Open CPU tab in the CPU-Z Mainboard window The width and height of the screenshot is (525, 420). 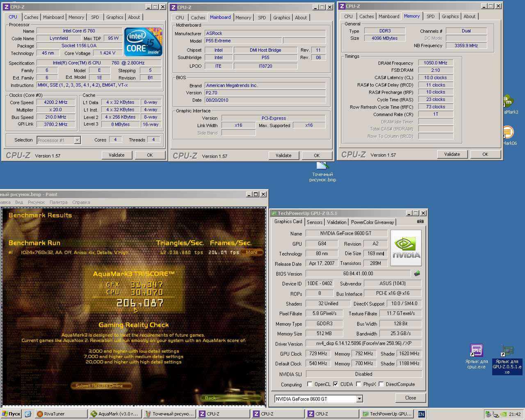[180, 18]
